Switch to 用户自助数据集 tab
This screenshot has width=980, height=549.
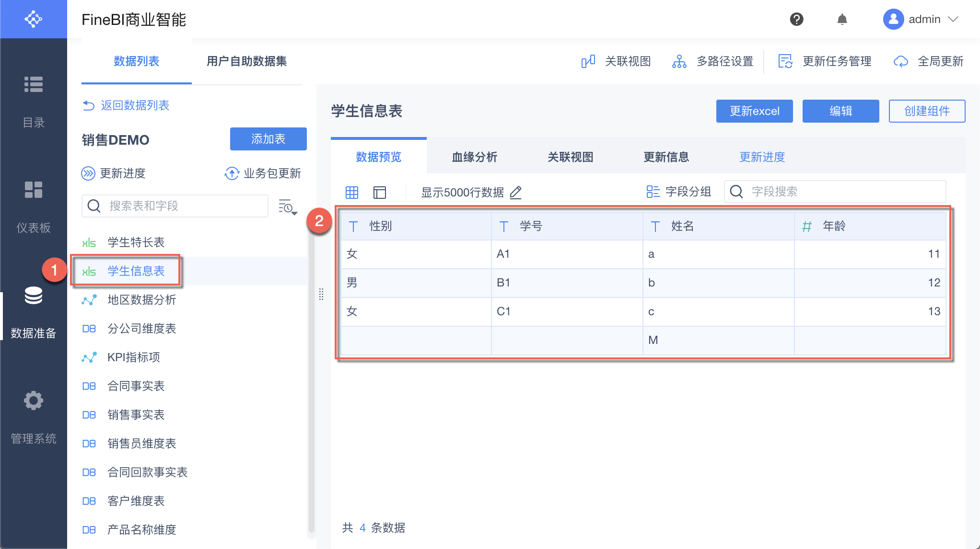click(246, 61)
